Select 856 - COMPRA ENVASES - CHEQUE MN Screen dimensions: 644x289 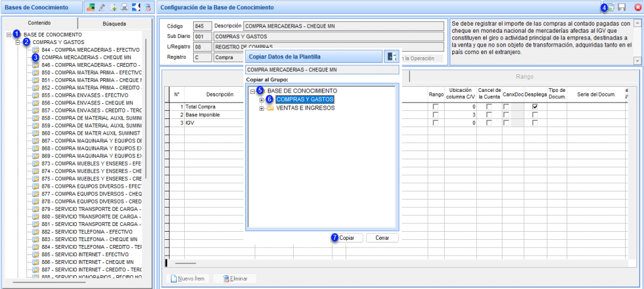click(x=87, y=103)
